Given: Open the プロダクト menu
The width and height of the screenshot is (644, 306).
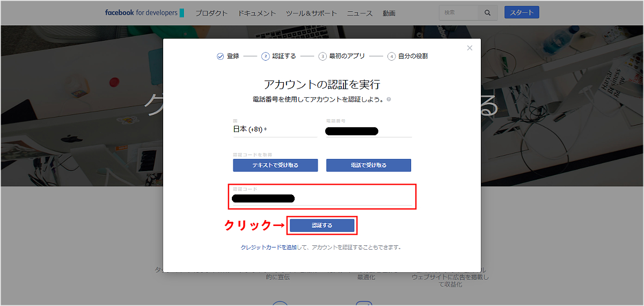Looking at the screenshot, I should tap(211, 13).
